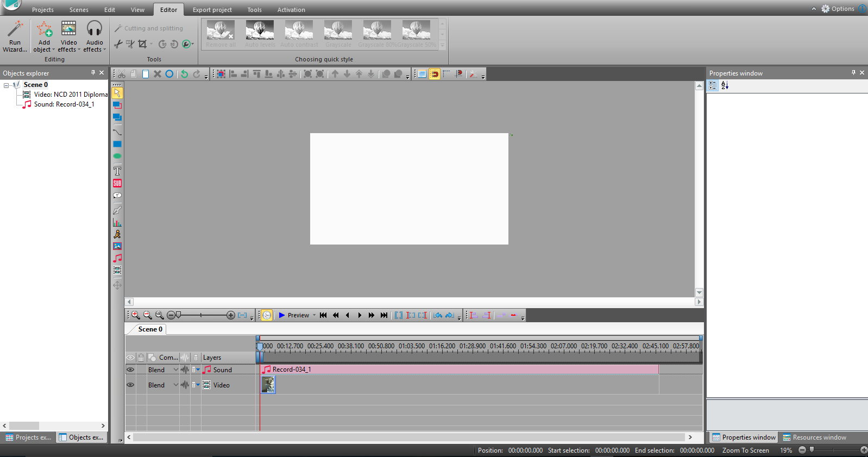Toggle the Video layer waveform display
868x457 pixels.
coord(185,385)
